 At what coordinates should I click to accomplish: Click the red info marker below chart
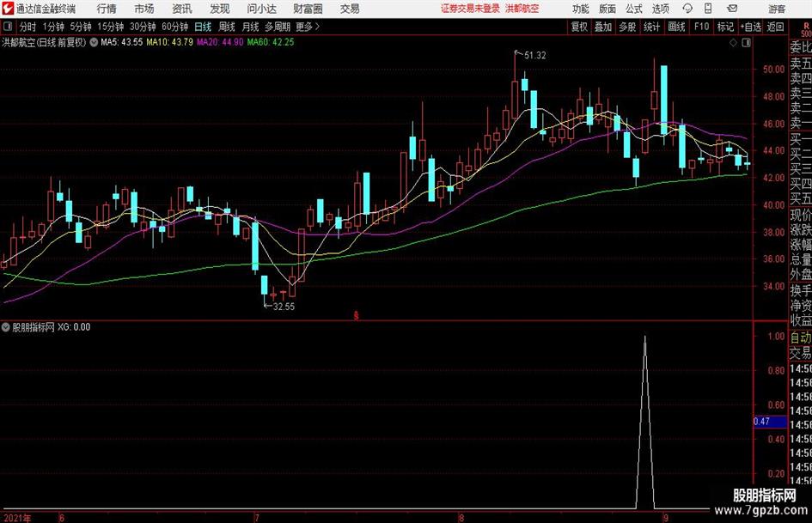(x=357, y=315)
